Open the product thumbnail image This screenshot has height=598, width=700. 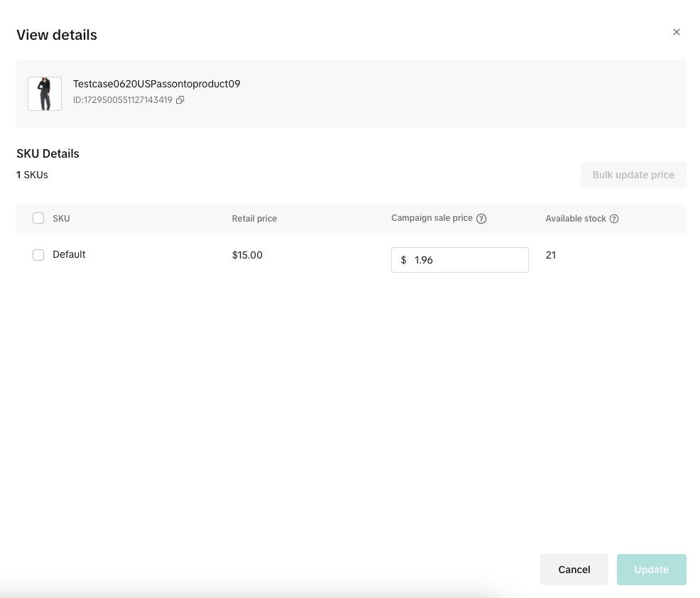tap(45, 94)
